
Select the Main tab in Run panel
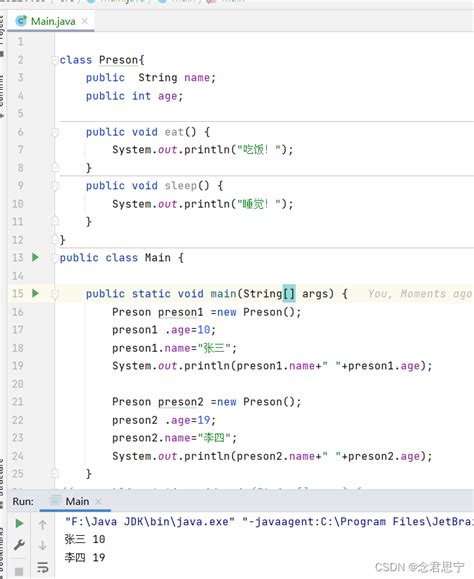pyautogui.click(x=77, y=501)
